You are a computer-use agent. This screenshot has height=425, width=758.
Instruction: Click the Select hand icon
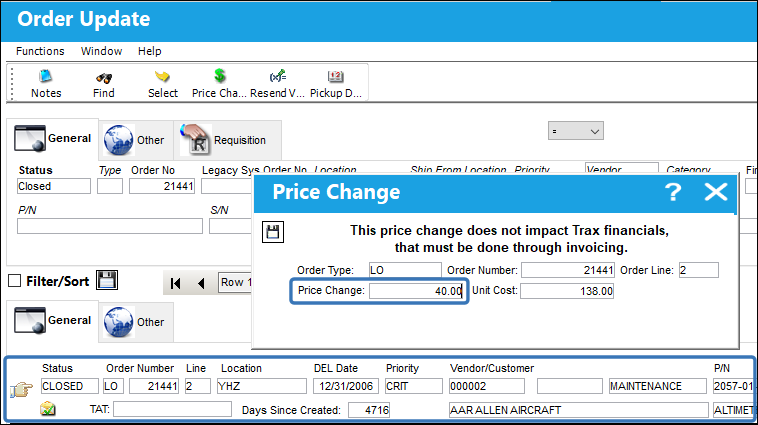[162, 83]
